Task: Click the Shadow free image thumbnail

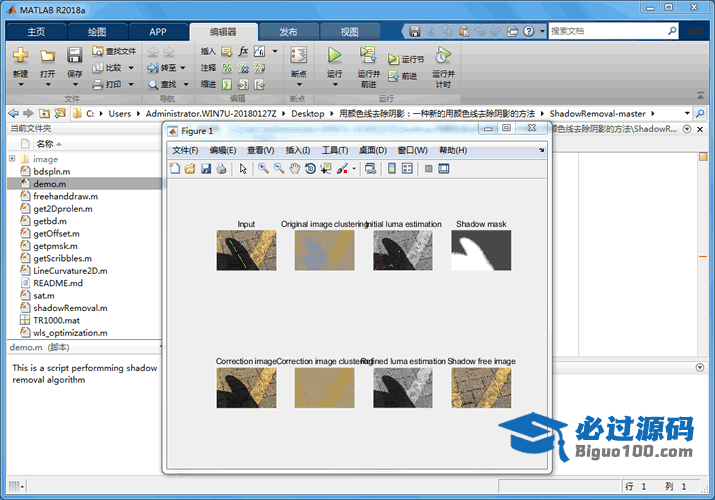Action: 481,387
